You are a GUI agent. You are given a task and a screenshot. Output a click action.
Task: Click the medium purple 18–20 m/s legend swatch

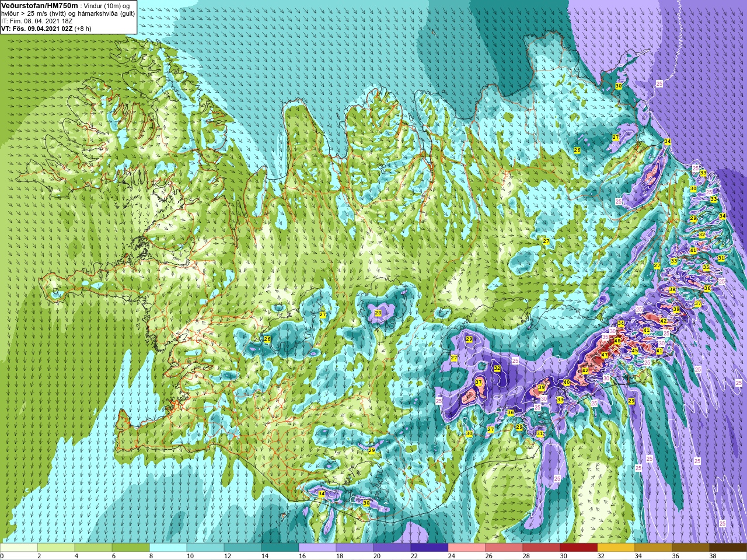pyautogui.click(x=355, y=548)
